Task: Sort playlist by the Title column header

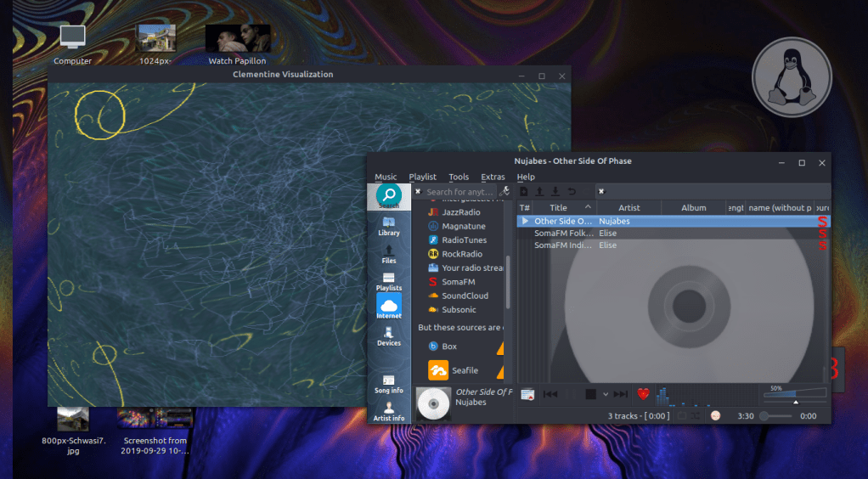Action: pos(558,207)
